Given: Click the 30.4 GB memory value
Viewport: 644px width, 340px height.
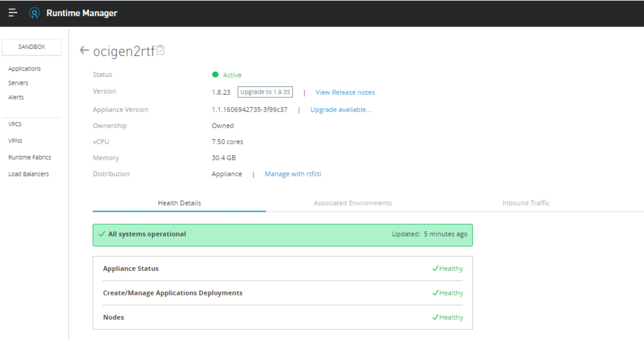Looking at the screenshot, I should coord(224,158).
